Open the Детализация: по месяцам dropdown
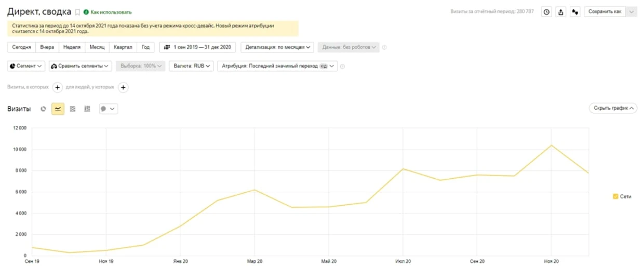 277,47
